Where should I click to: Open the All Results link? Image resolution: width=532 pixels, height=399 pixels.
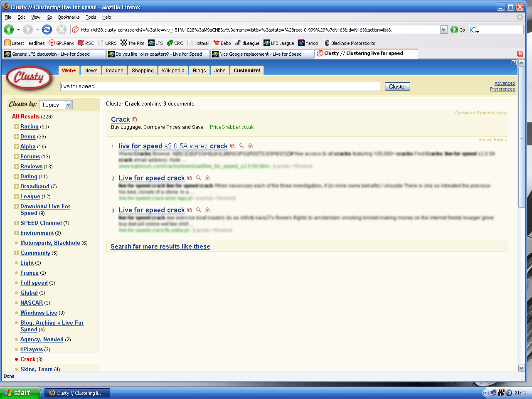[x=26, y=117]
